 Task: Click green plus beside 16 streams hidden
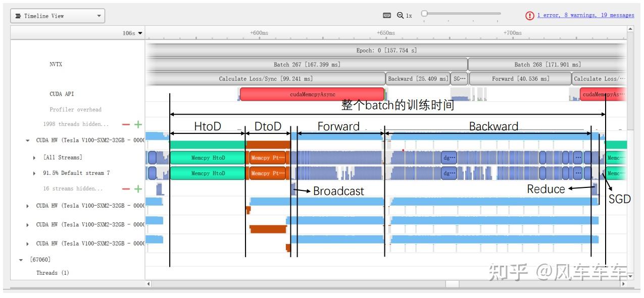138,189
